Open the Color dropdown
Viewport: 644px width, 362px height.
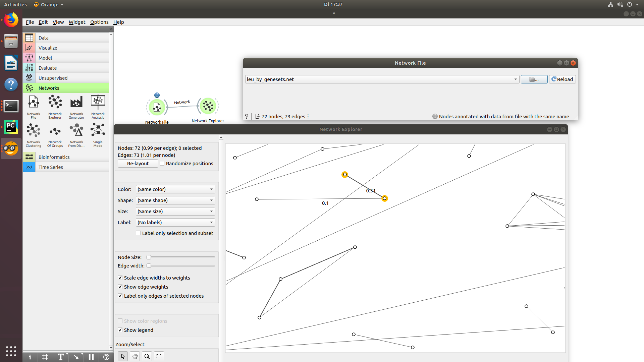[x=175, y=189]
